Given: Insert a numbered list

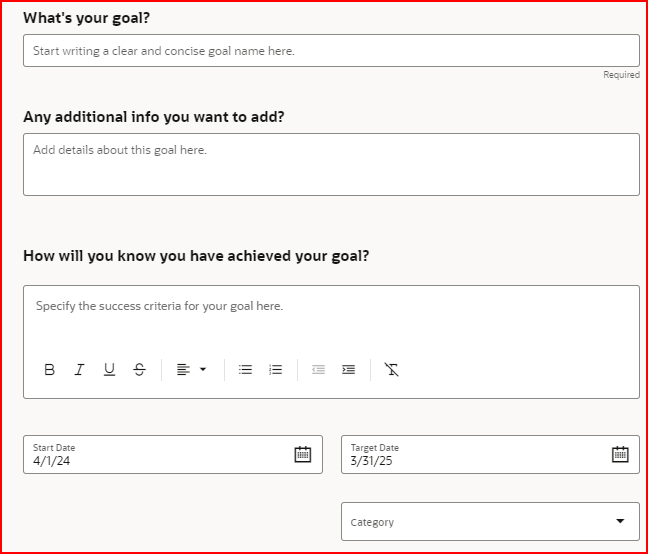Looking at the screenshot, I should coord(276,369).
